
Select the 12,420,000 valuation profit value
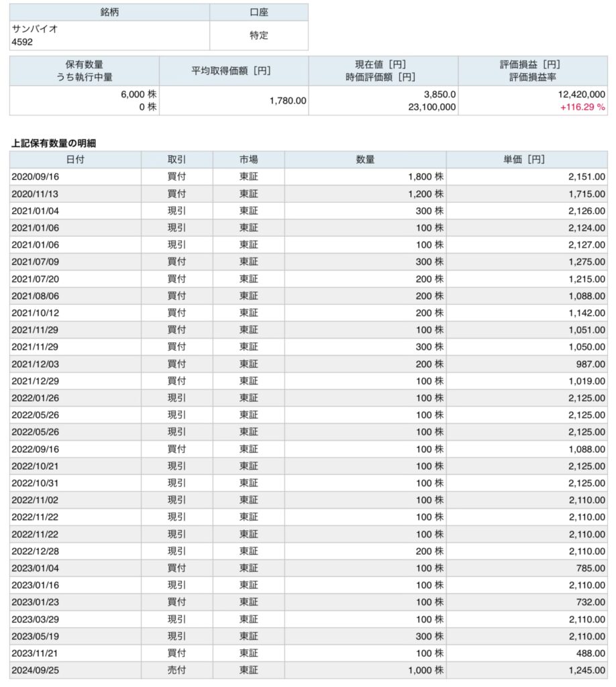point(581,95)
